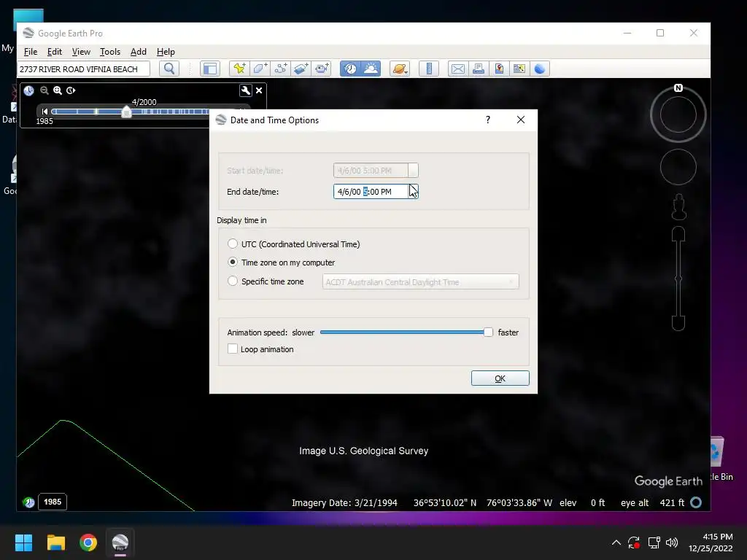
Task: Click the dialog help question mark
Action: tap(488, 120)
